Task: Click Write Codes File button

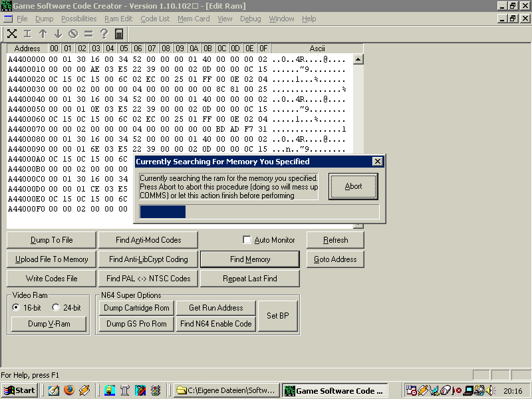Action: (x=52, y=279)
